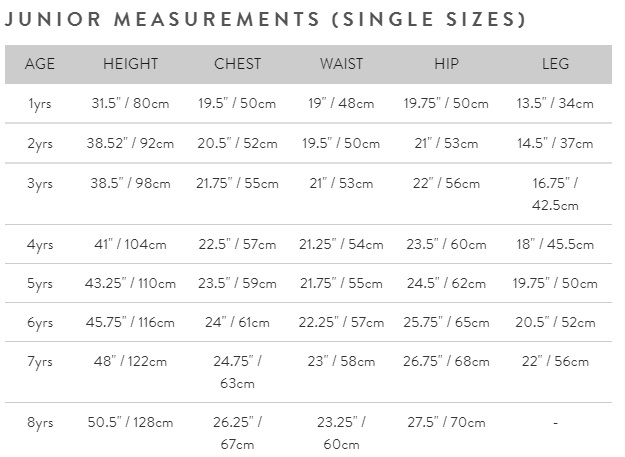The image size is (625, 457).
Task: Select the HEIGHT column header
Action: click(130, 64)
